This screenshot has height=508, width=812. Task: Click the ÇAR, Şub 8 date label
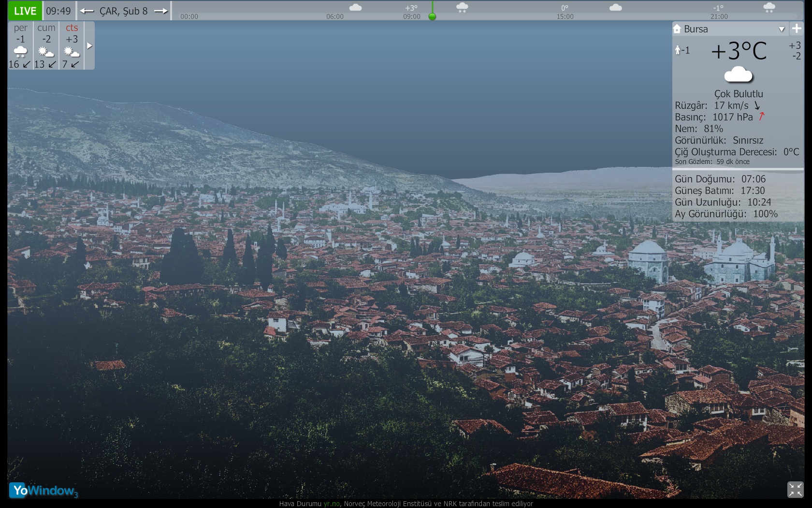pos(124,11)
